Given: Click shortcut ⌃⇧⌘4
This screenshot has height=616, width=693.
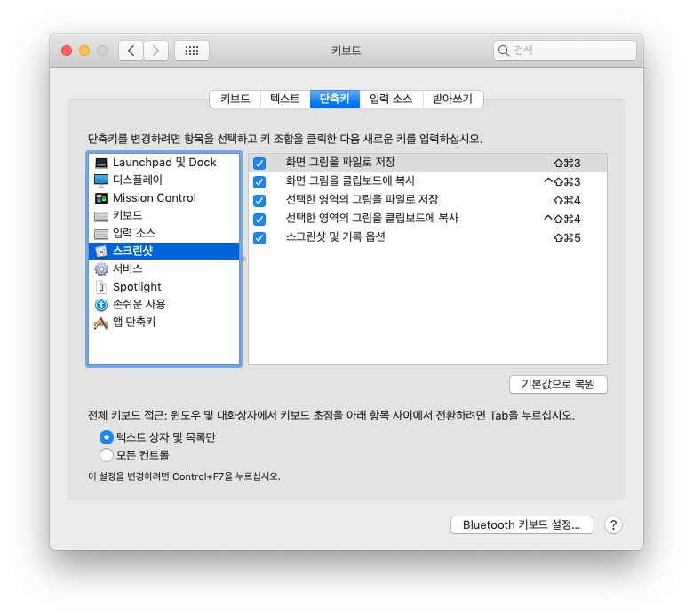Looking at the screenshot, I should pyautogui.click(x=562, y=220).
